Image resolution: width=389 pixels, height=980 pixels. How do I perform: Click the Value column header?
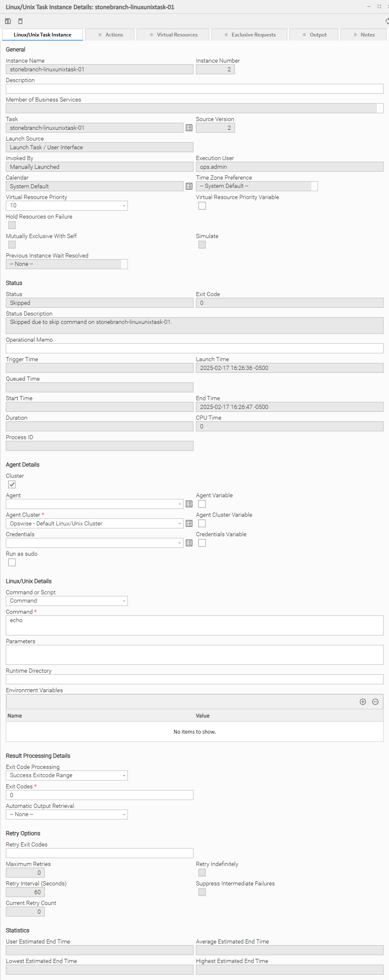[203, 716]
